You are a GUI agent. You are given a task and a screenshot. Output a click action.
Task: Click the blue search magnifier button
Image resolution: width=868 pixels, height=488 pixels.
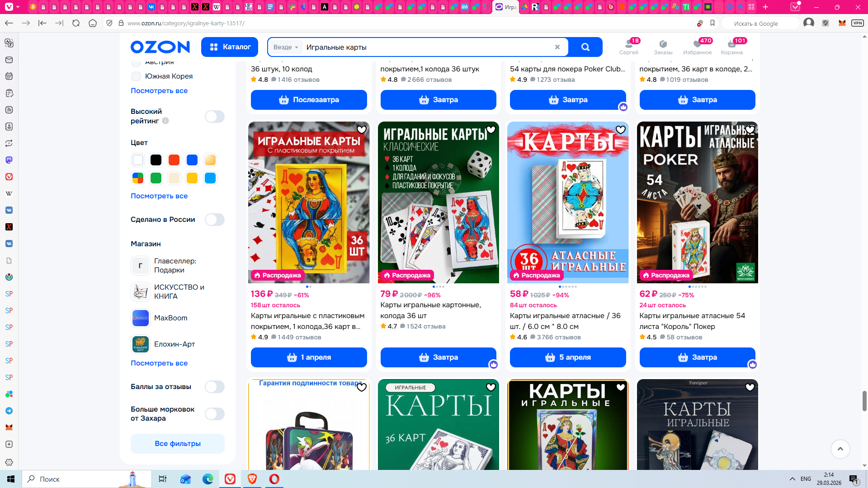pos(585,47)
